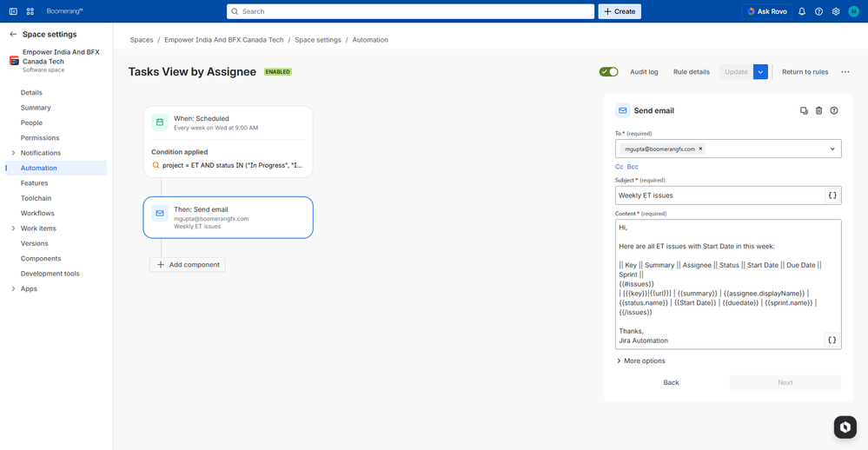Toggle the rule enabled switch

tap(608, 72)
